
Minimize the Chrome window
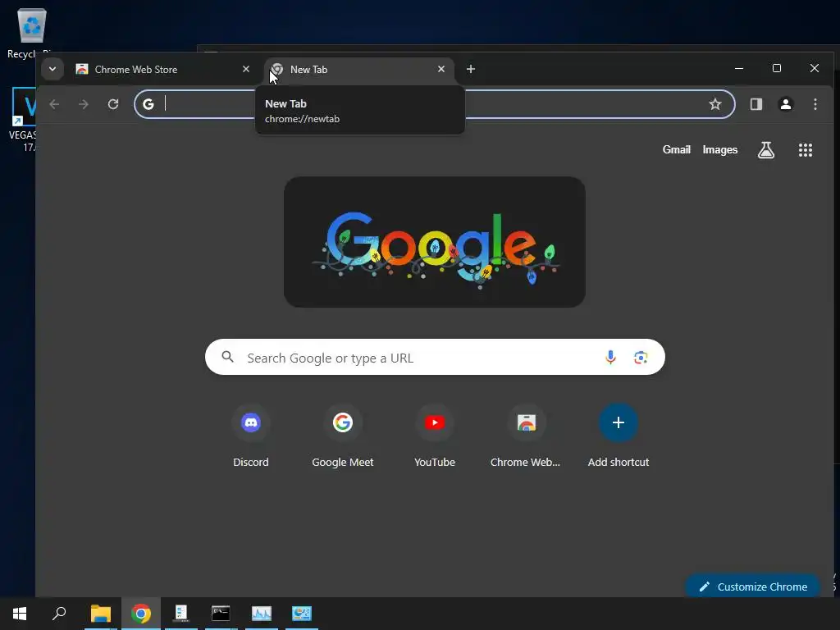[x=739, y=69]
